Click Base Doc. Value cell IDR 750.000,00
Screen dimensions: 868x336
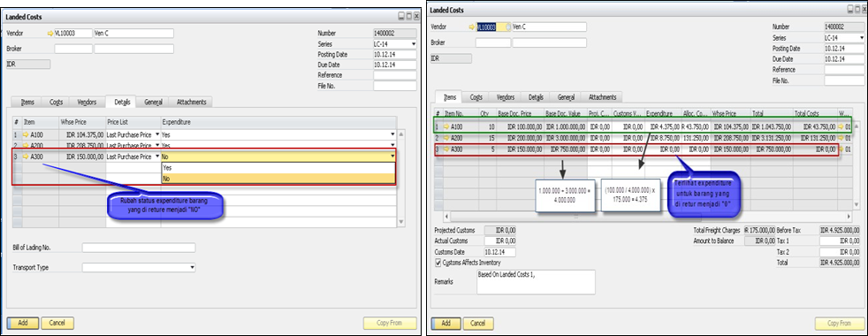pyautogui.click(x=566, y=149)
